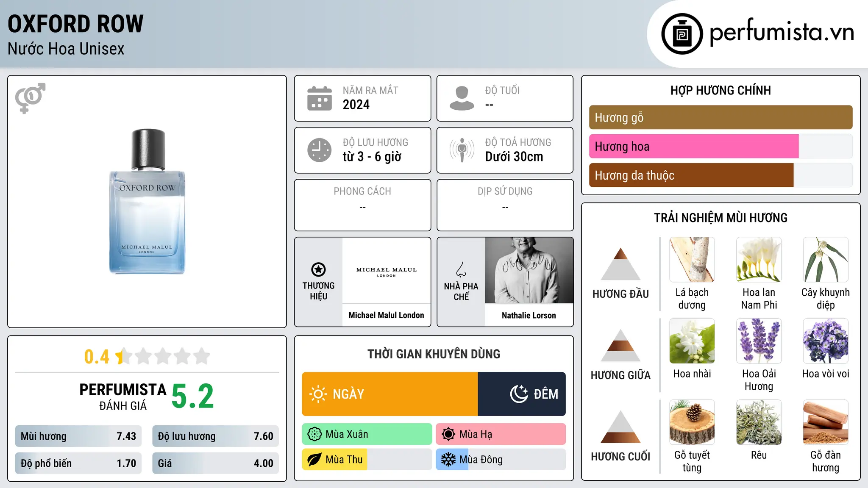This screenshot has width=868, height=488.
Task: Click the Mùa Thu season bar
Action: click(367, 460)
